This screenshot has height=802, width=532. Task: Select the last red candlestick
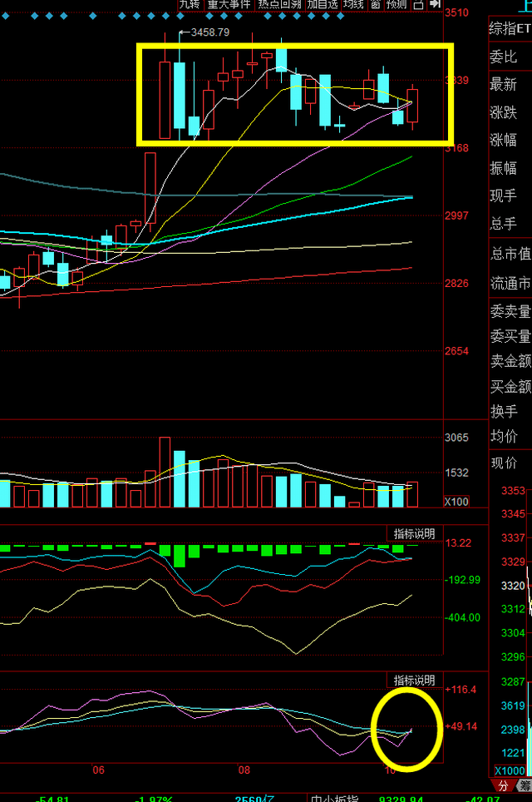pos(413,106)
